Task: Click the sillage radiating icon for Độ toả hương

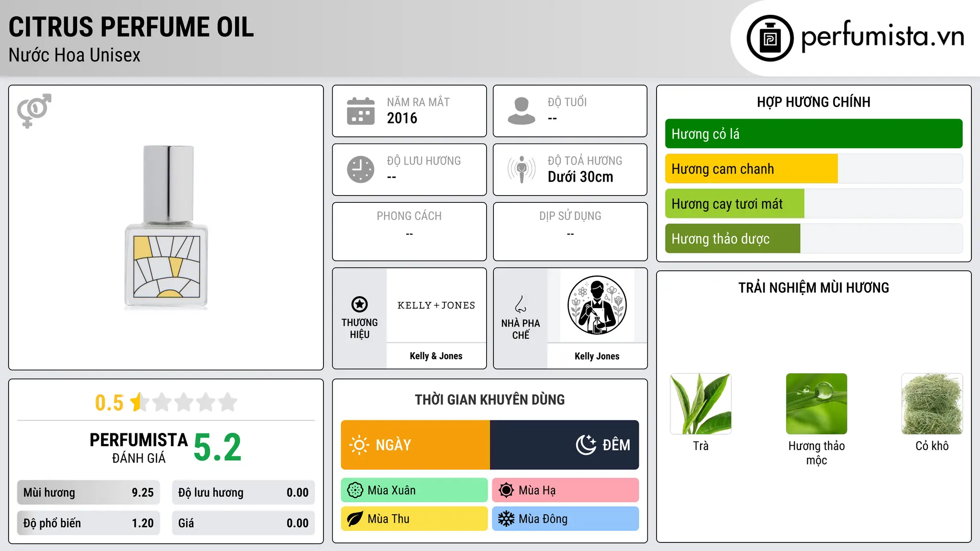Action: 522,169
